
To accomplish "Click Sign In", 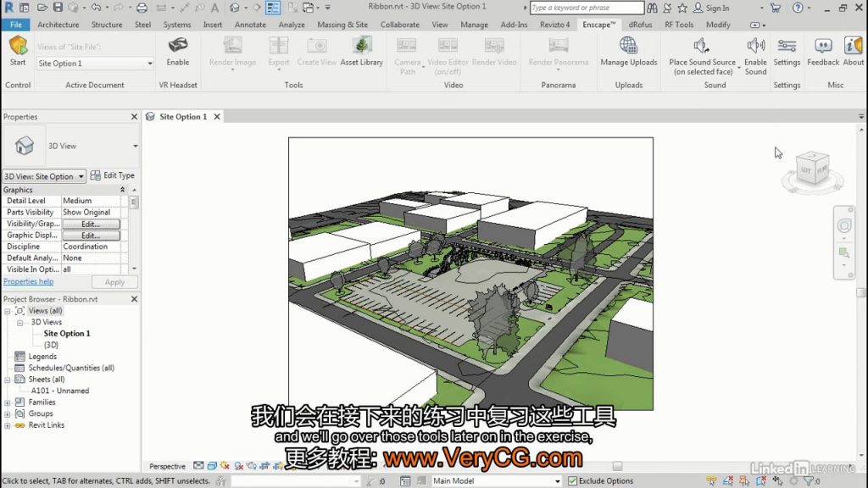I will [x=711, y=8].
